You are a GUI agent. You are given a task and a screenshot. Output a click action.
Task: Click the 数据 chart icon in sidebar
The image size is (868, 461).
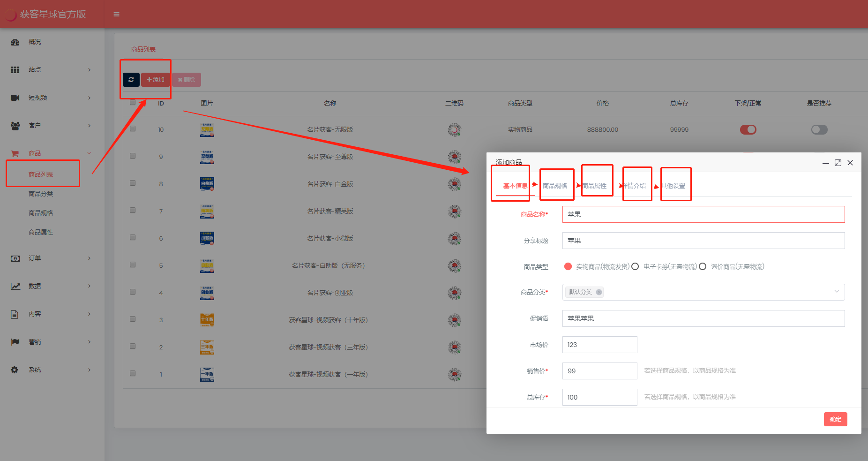click(15, 286)
